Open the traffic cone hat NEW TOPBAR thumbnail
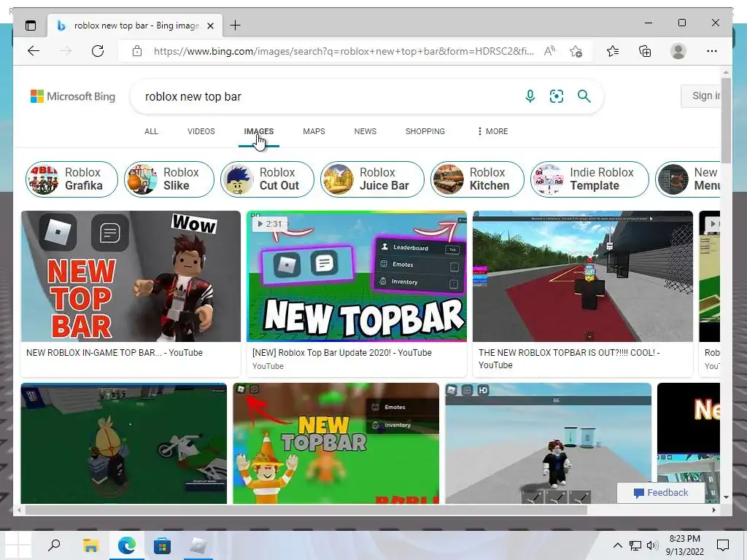This screenshot has height=560, width=747. pos(336,443)
